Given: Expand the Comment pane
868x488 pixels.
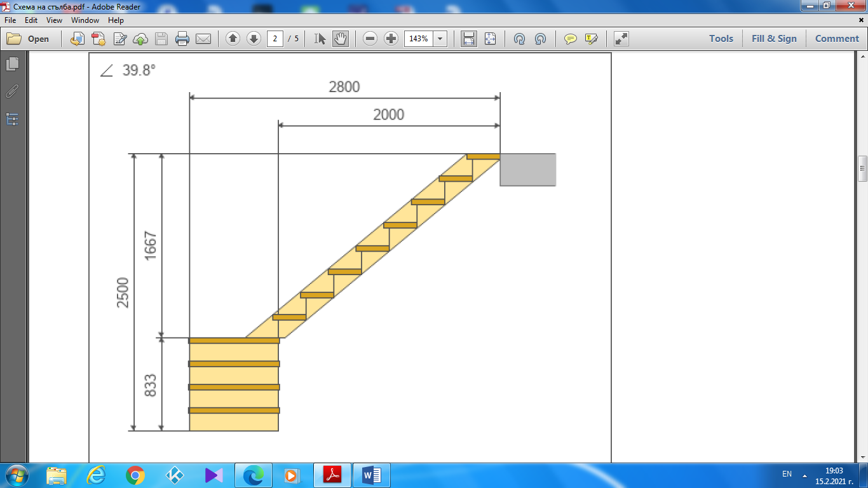Looking at the screenshot, I should point(837,39).
